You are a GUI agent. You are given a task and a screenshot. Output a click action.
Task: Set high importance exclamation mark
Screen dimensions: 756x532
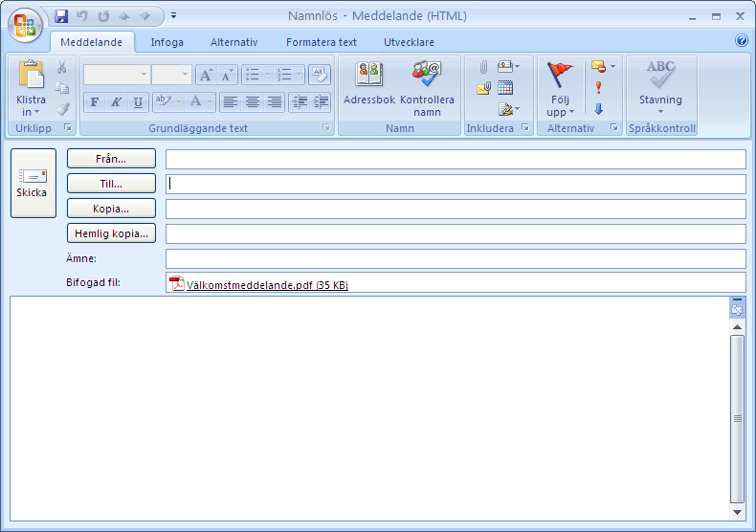598,88
